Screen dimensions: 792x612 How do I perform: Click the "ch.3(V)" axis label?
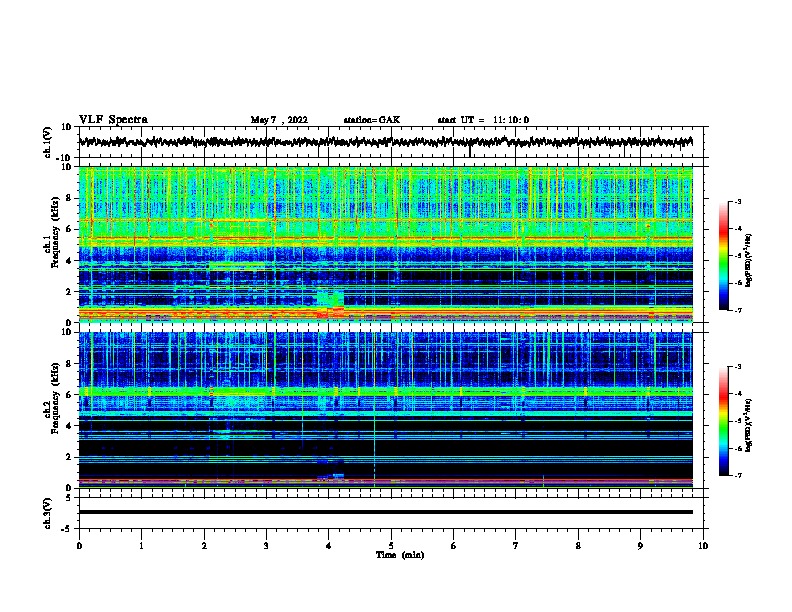(x=48, y=513)
